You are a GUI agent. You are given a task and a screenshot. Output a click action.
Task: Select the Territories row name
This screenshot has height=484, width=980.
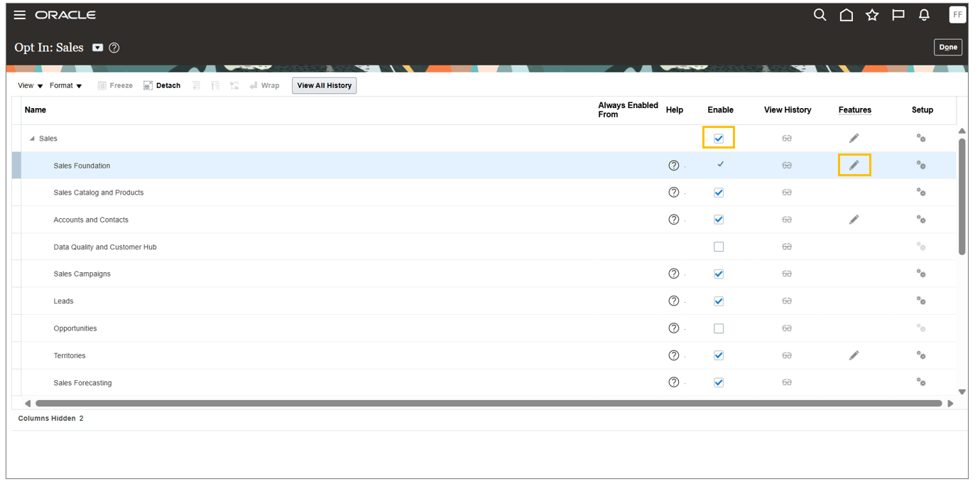tap(69, 355)
